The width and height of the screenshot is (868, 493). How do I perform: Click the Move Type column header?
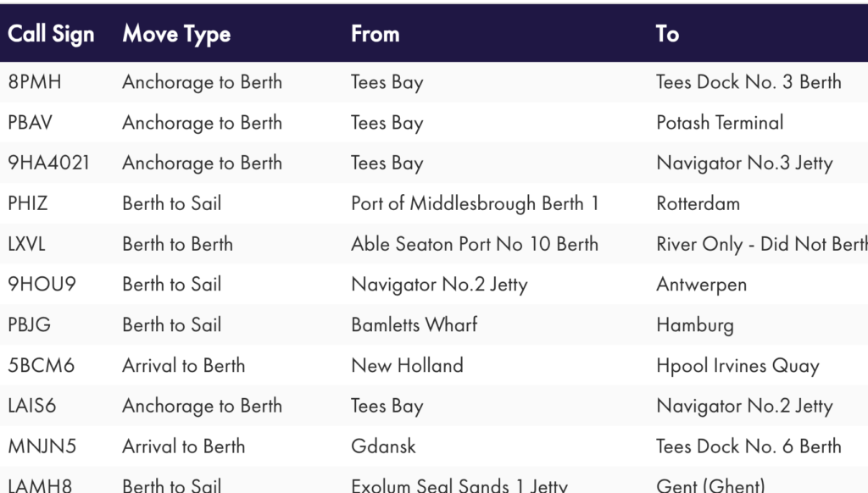tap(176, 34)
